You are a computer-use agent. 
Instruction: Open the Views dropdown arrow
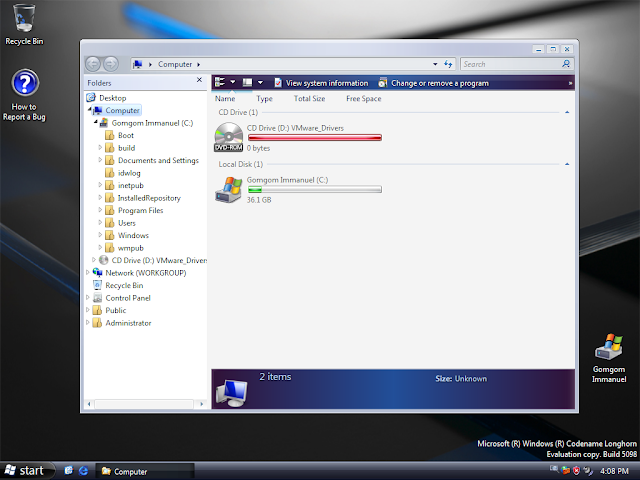pyautogui.click(x=260, y=82)
